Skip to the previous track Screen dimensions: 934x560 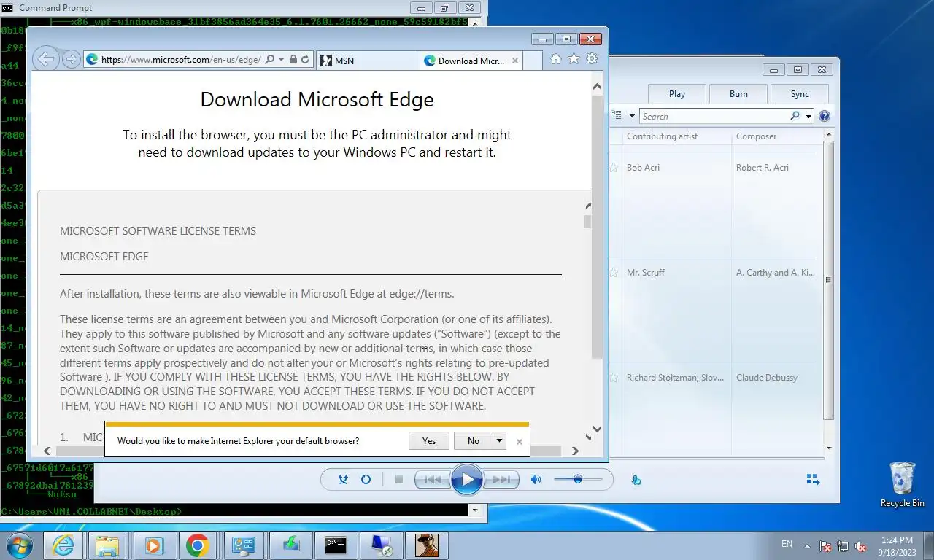coord(432,480)
